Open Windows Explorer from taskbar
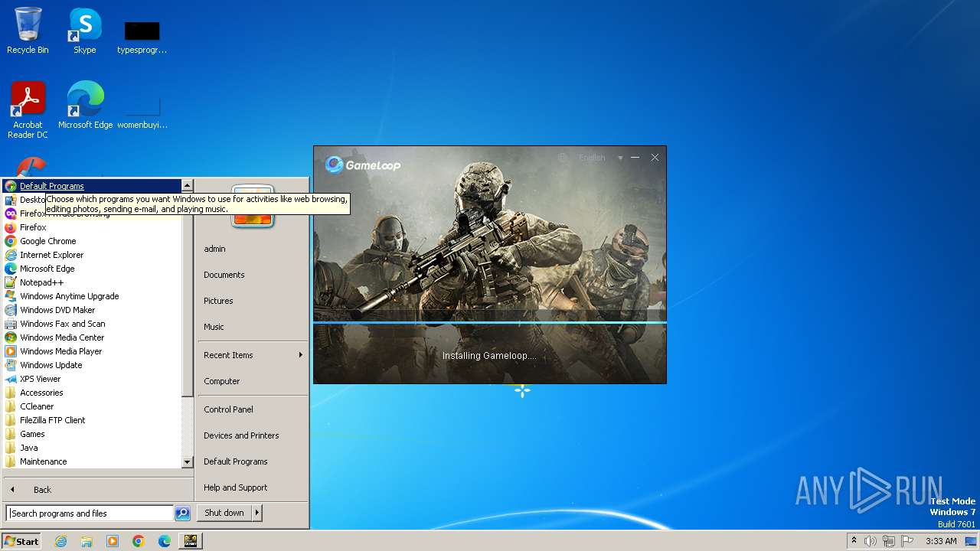 87,541
